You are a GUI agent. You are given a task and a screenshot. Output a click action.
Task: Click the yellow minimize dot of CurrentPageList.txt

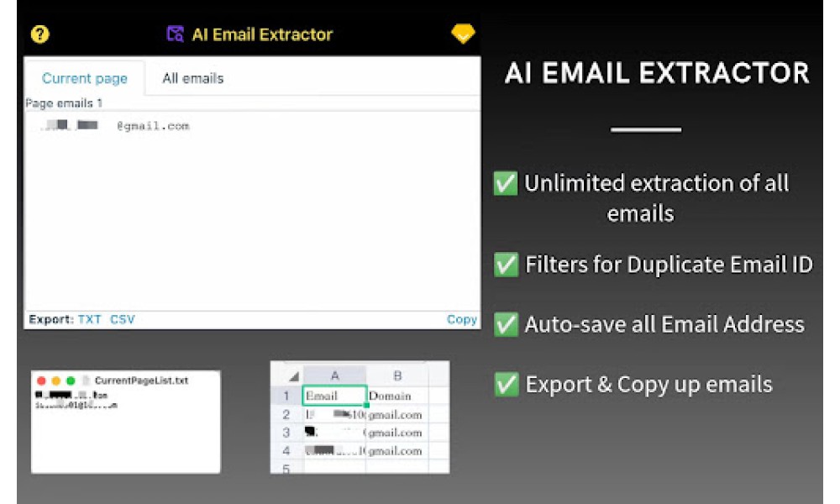click(55, 381)
